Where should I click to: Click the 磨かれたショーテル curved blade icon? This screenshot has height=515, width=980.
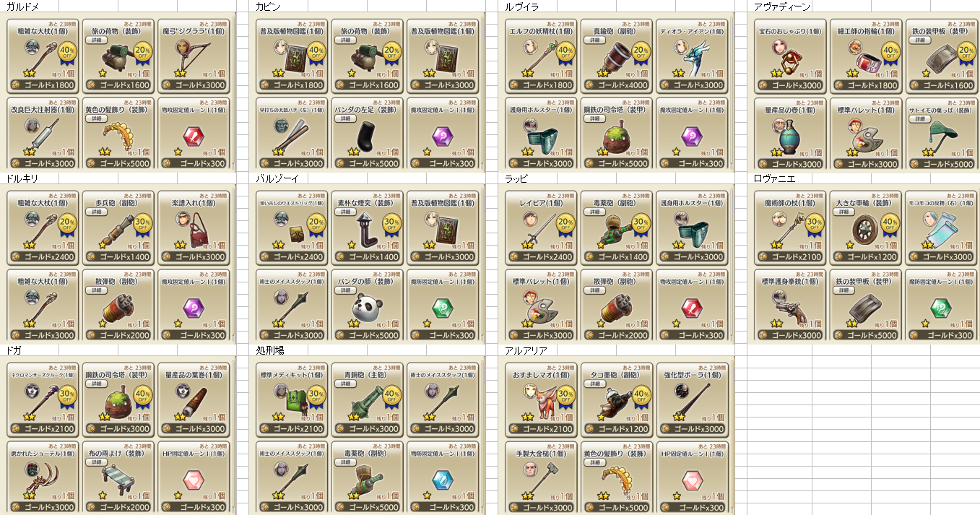[41, 480]
